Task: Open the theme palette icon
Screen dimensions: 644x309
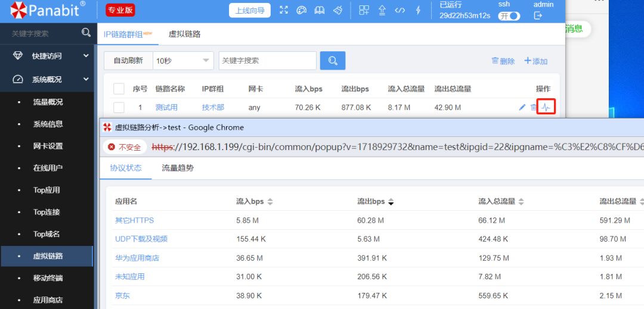Action: [302, 10]
